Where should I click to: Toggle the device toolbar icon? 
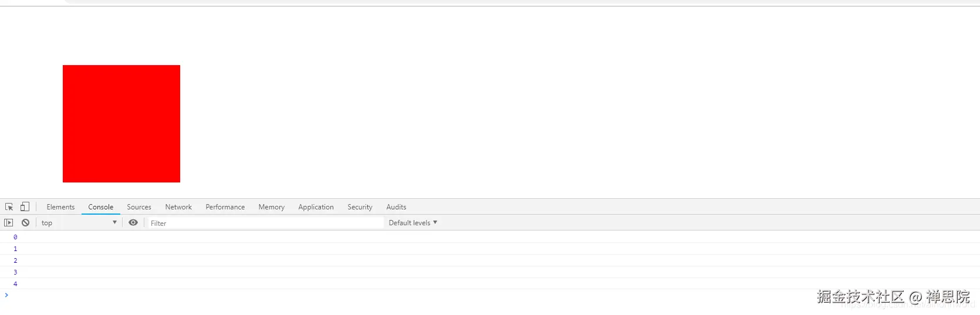click(x=25, y=206)
